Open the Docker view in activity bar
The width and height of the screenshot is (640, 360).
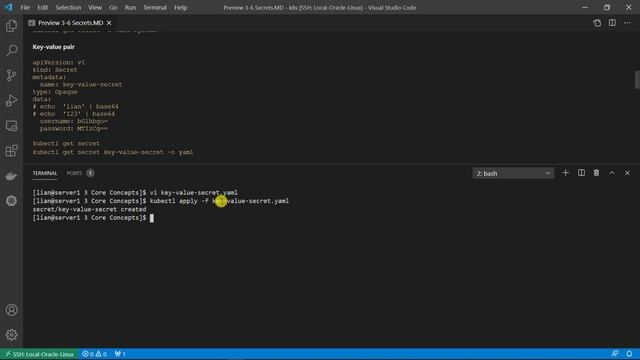(x=11, y=176)
